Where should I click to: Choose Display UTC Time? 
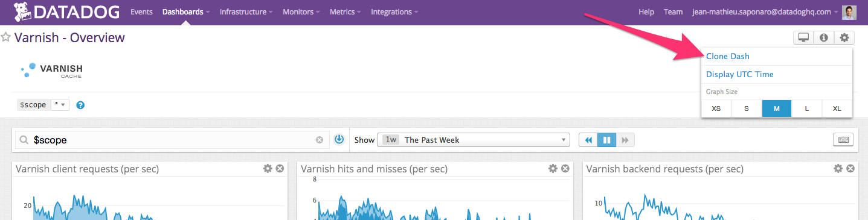pyautogui.click(x=740, y=74)
